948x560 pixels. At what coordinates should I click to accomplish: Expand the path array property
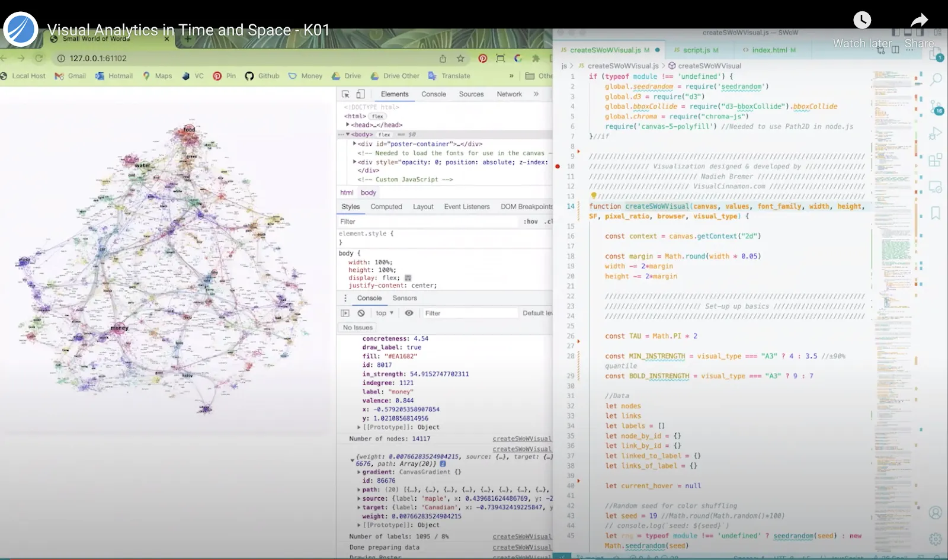358,489
